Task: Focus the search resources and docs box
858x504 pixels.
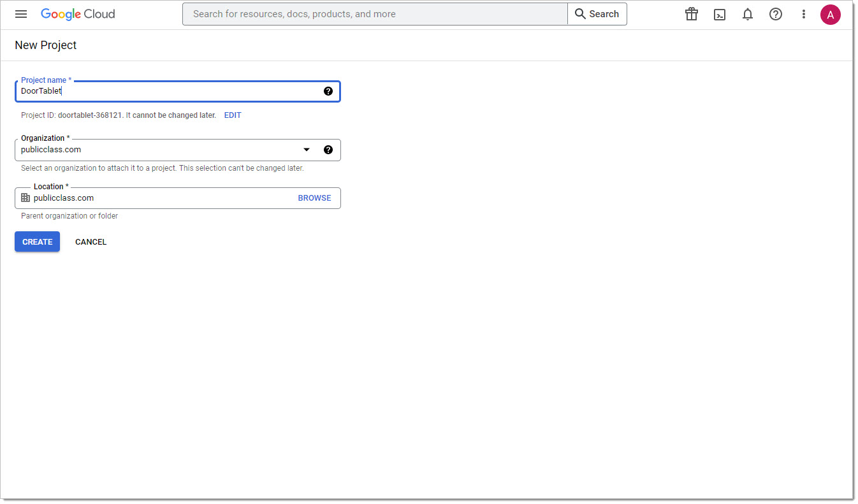Action: (375, 14)
